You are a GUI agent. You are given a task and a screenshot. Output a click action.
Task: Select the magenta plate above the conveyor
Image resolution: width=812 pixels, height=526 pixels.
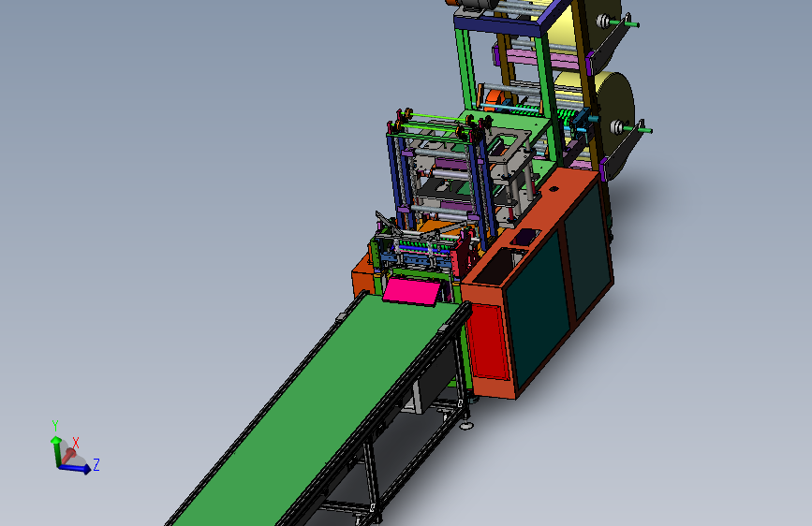(412, 291)
